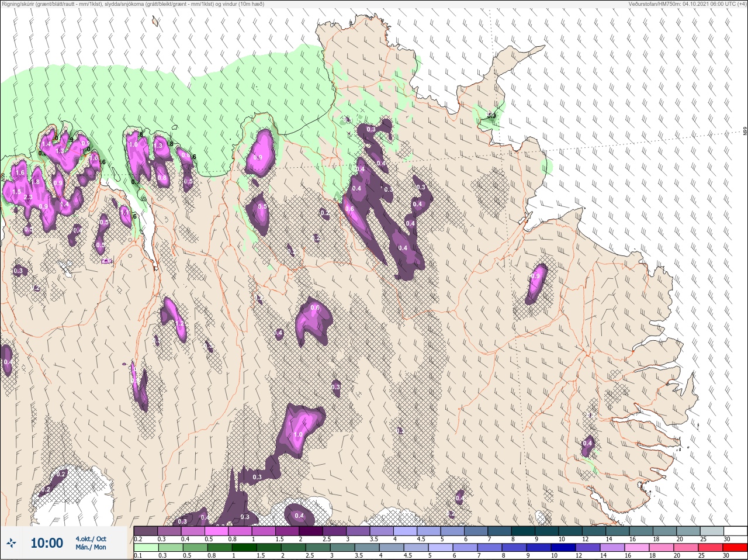The width and height of the screenshot is (748, 560).
Task: Click the 10:00 forecast time display
Action: point(47,543)
